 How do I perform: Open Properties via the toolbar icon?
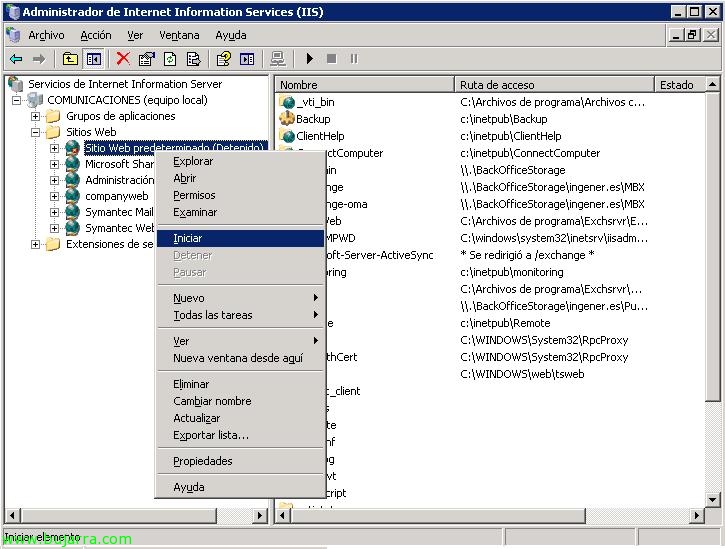tap(147, 59)
